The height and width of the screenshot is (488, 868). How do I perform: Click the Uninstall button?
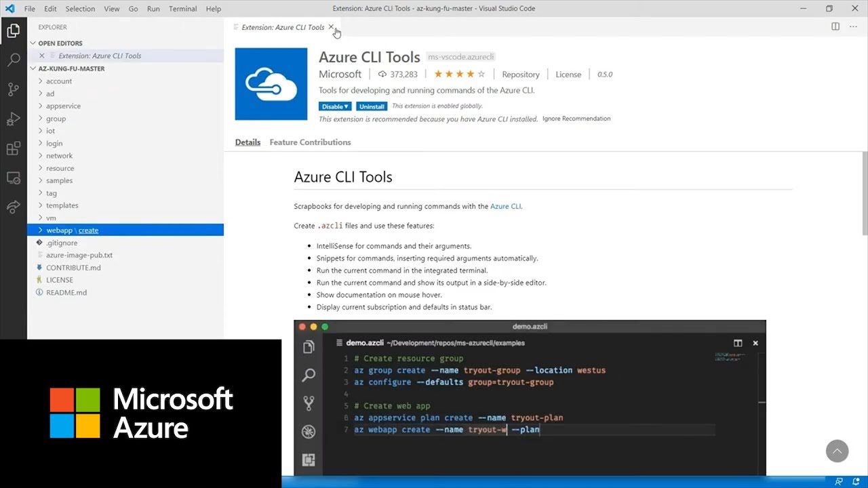[372, 106]
